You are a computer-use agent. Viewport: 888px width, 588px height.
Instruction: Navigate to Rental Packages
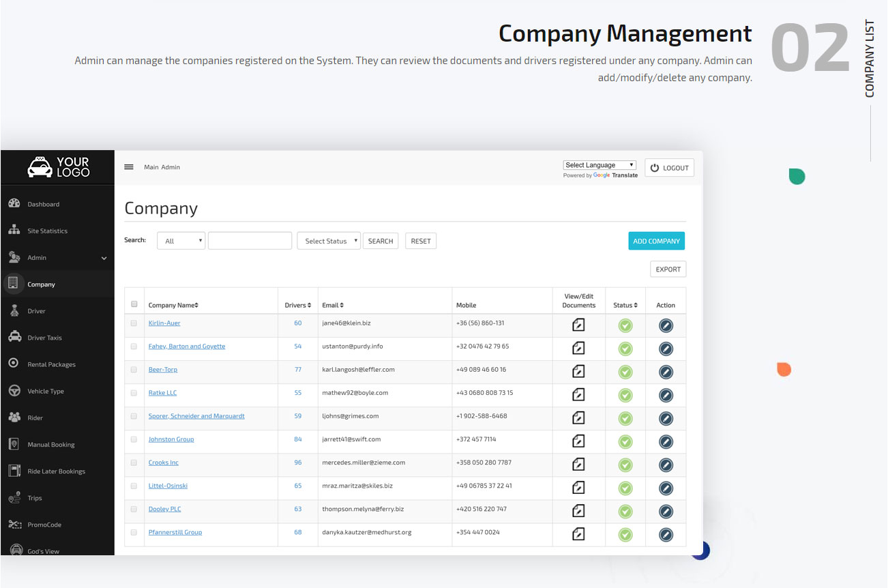point(50,364)
